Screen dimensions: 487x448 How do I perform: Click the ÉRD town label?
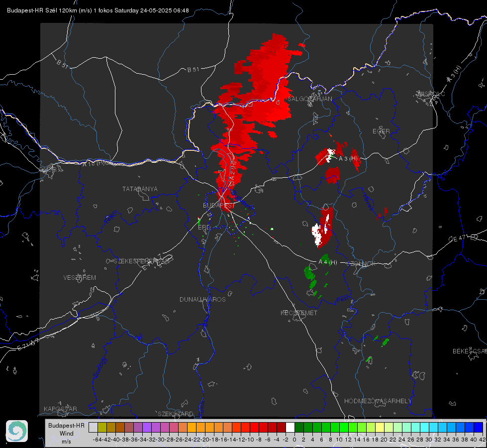(204, 227)
